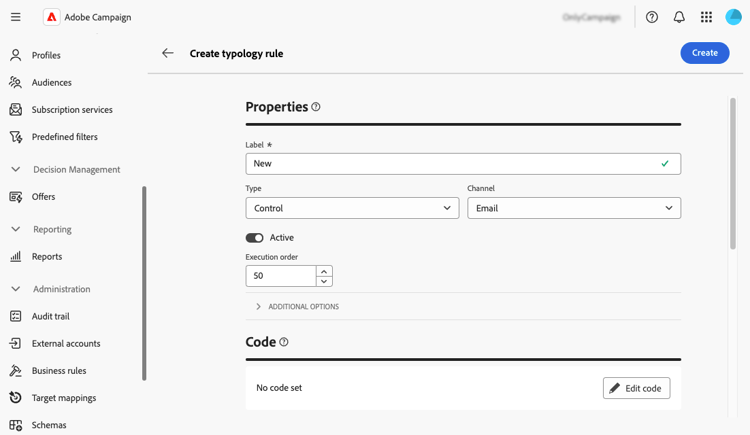Open the hamburger navigation menu

[16, 17]
